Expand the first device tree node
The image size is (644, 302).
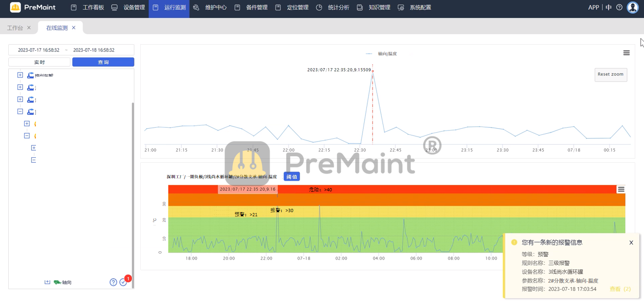(x=20, y=75)
